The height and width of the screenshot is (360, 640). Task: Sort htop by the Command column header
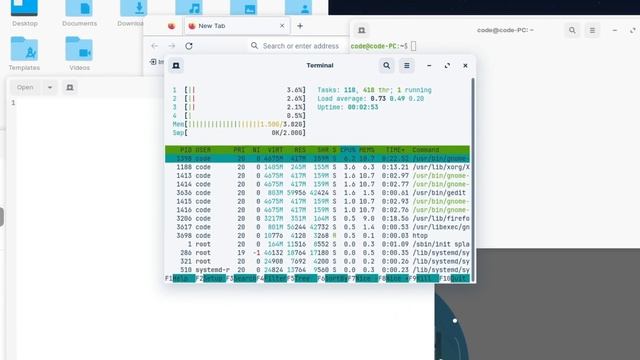pyautogui.click(x=425, y=150)
